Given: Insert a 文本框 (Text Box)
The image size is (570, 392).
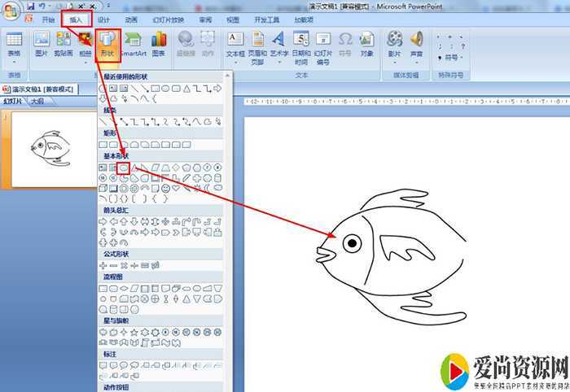Looking at the screenshot, I should coord(235,47).
